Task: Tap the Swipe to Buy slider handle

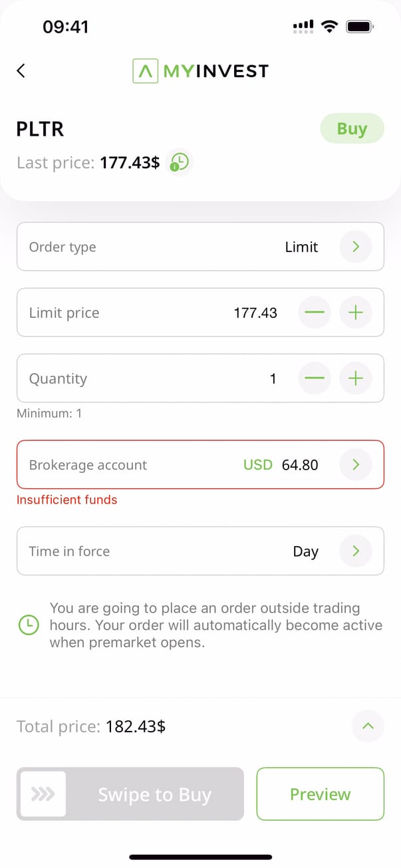Action: click(x=43, y=794)
